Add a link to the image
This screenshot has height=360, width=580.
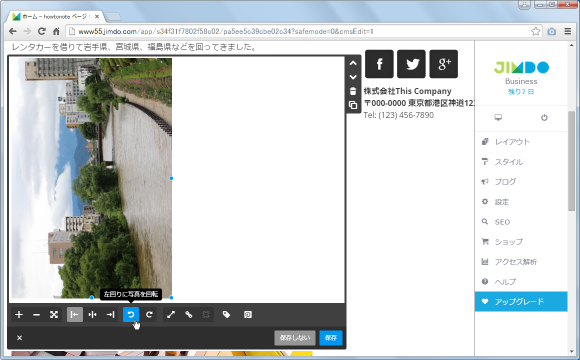point(189,314)
